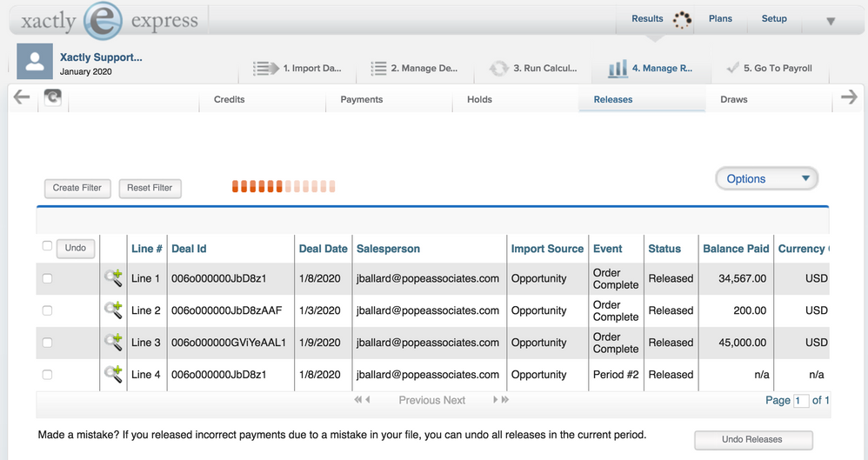868x460 pixels.
Task: Switch to the Holds tab
Action: click(479, 99)
